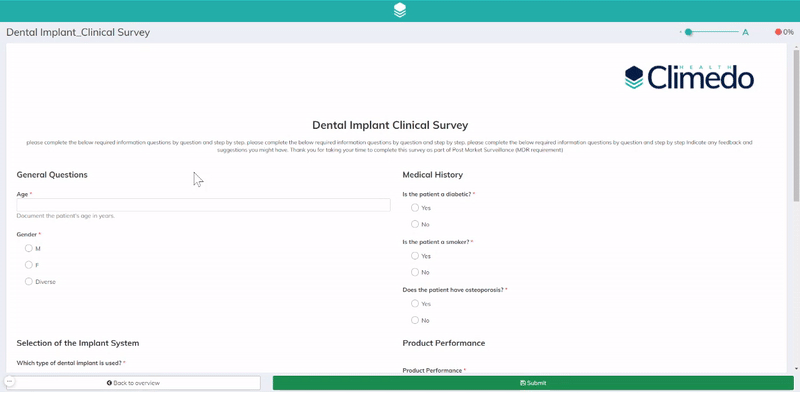Image resolution: width=800 pixels, height=393 pixels.
Task: Choose Yes for patient smoker
Action: click(415, 256)
